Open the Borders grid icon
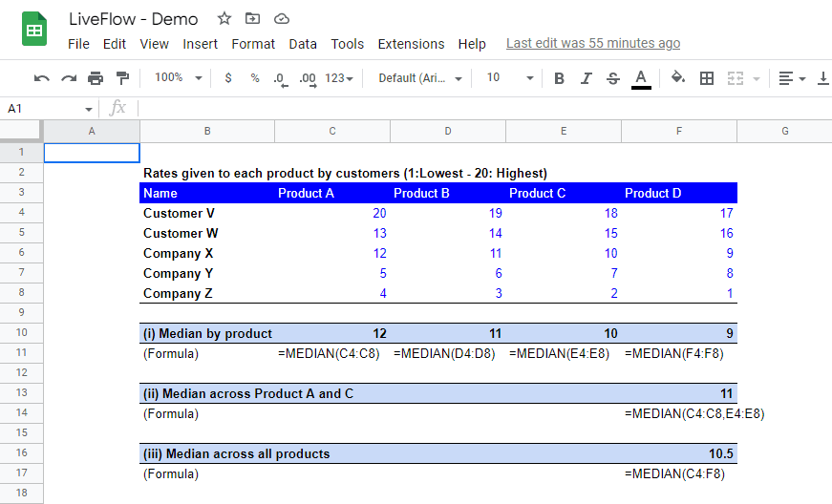Viewport: 832px width, 504px height. pyautogui.click(x=707, y=78)
